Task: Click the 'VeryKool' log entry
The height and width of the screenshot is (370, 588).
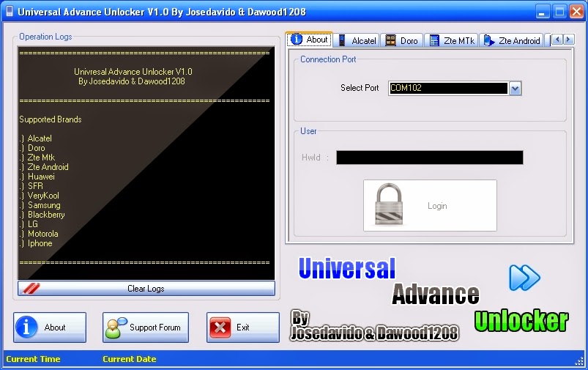Action: coord(43,196)
